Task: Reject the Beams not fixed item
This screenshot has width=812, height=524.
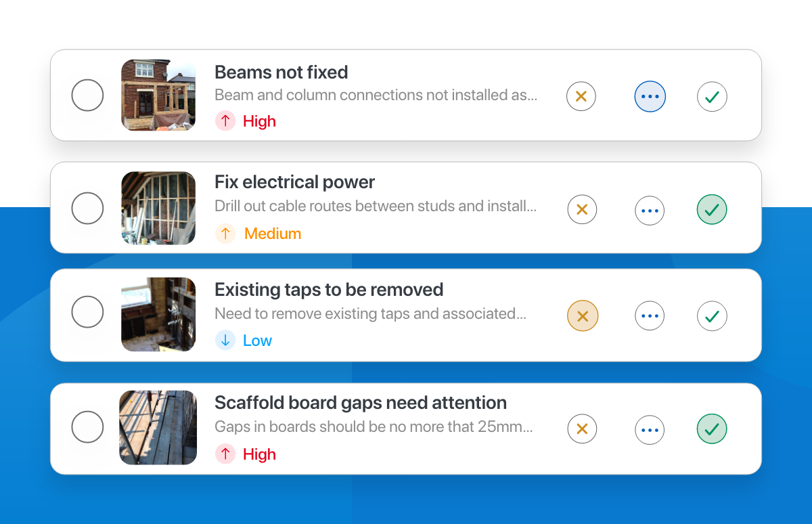Action: (x=581, y=96)
